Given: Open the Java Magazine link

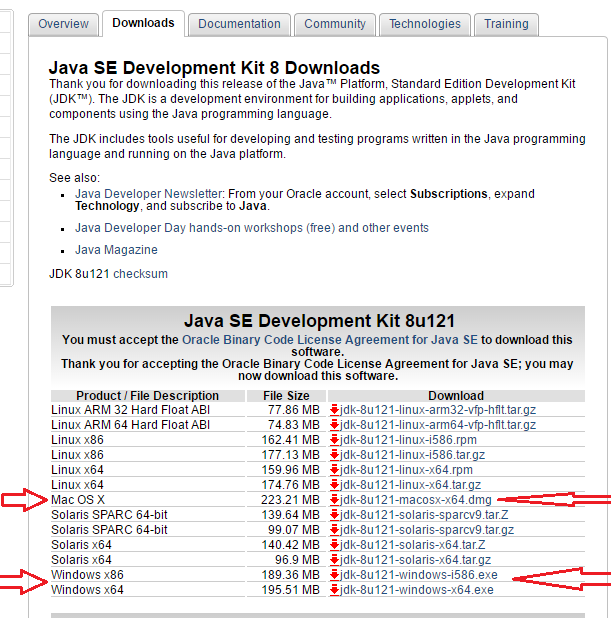Looking at the screenshot, I should click(x=116, y=250).
